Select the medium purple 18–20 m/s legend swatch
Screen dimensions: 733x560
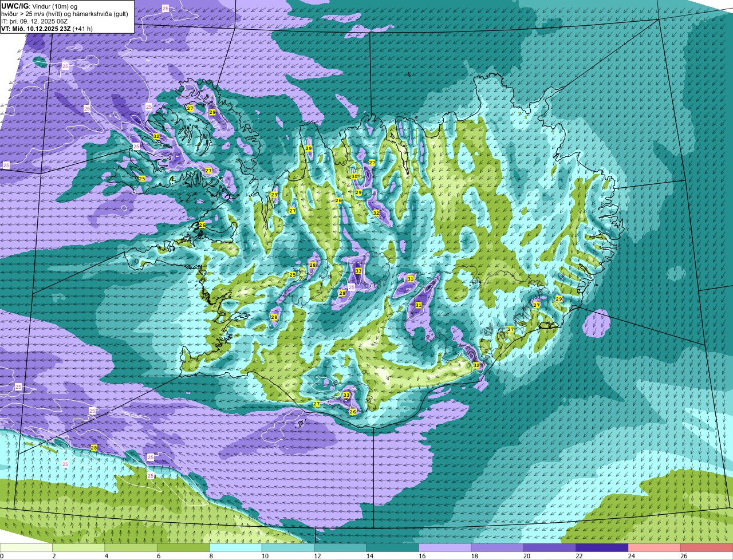(x=498, y=548)
